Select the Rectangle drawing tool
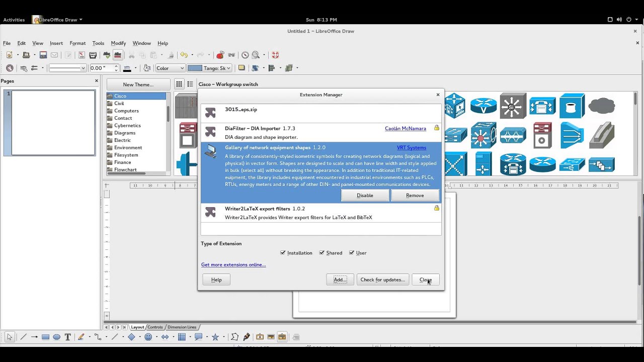The width and height of the screenshot is (644, 362). (x=45, y=337)
